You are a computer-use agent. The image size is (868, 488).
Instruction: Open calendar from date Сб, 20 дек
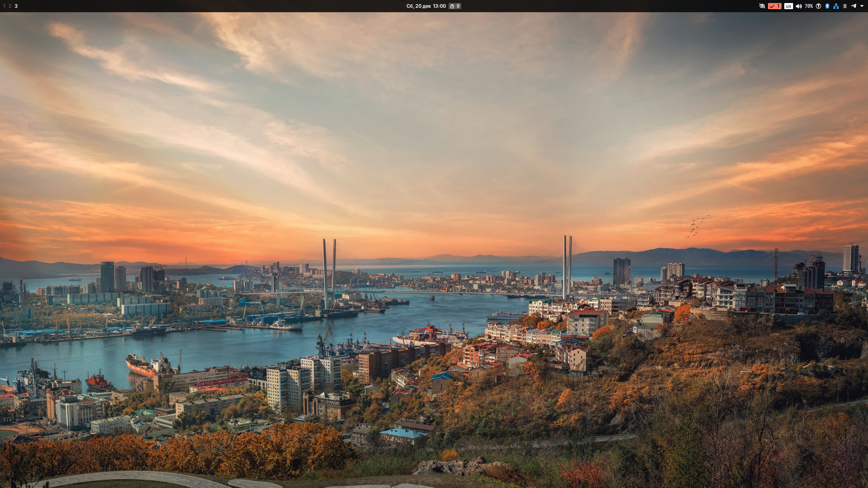(x=418, y=6)
